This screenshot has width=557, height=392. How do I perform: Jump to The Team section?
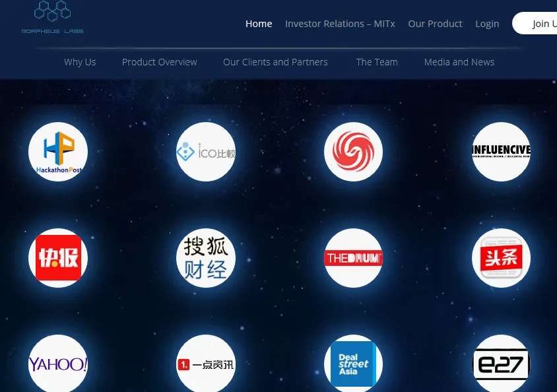click(377, 62)
